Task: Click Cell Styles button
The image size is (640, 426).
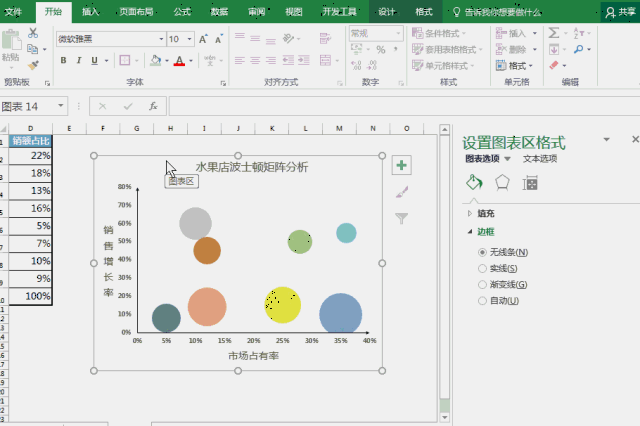Action: point(443,65)
